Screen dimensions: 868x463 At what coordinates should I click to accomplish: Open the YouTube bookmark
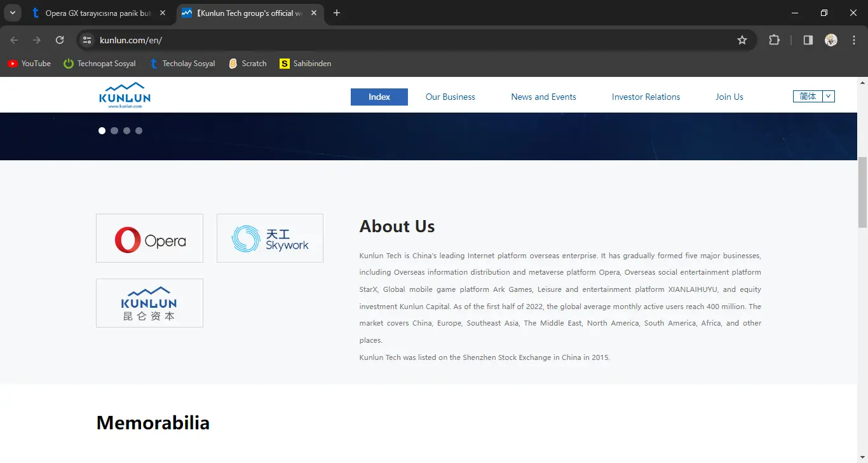pyautogui.click(x=29, y=64)
